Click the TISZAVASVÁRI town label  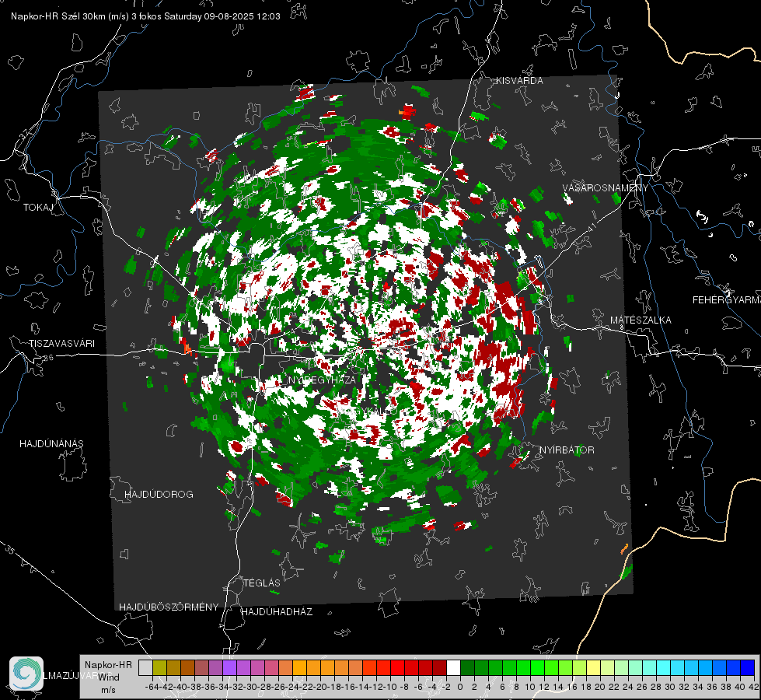tap(61, 344)
